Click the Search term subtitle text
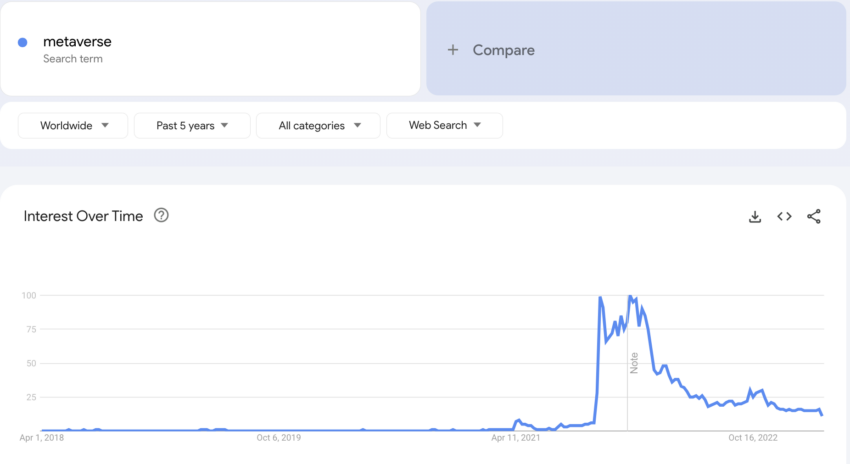 pos(72,59)
